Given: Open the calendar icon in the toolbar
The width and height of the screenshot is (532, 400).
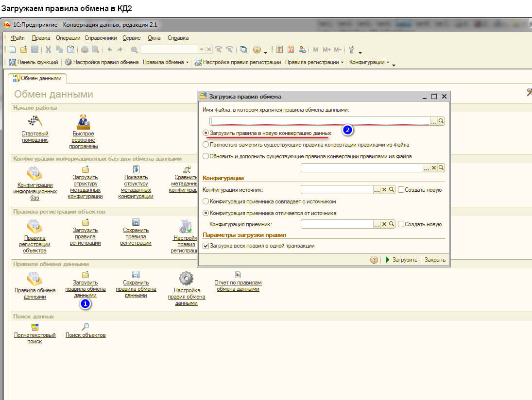Looking at the screenshot, I should coord(291,50).
